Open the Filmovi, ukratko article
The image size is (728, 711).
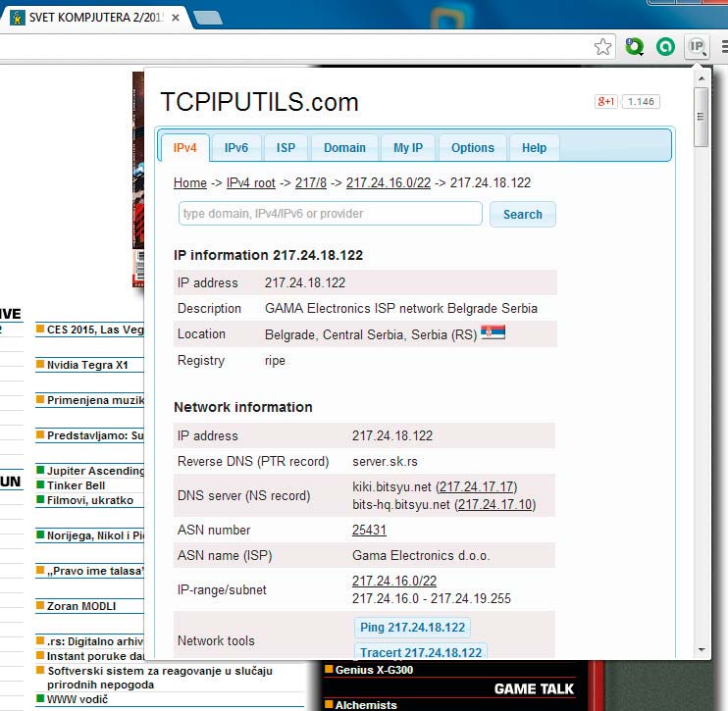[90, 500]
